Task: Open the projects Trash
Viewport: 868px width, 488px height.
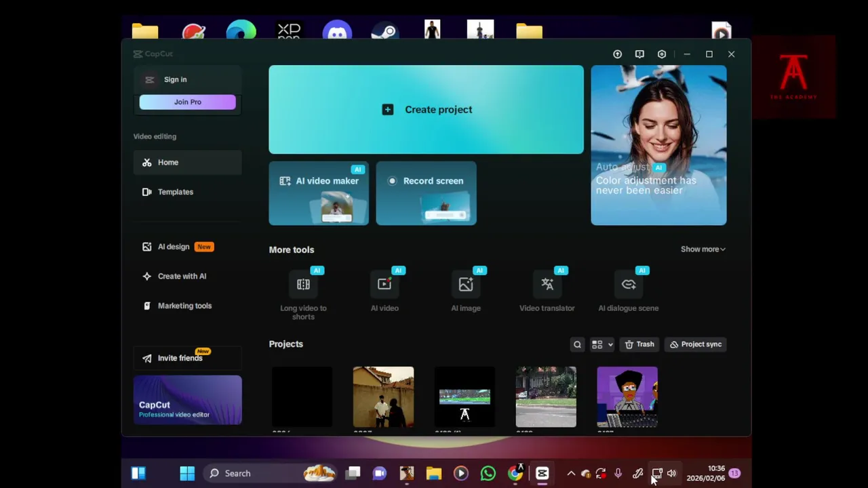Action: (x=639, y=344)
